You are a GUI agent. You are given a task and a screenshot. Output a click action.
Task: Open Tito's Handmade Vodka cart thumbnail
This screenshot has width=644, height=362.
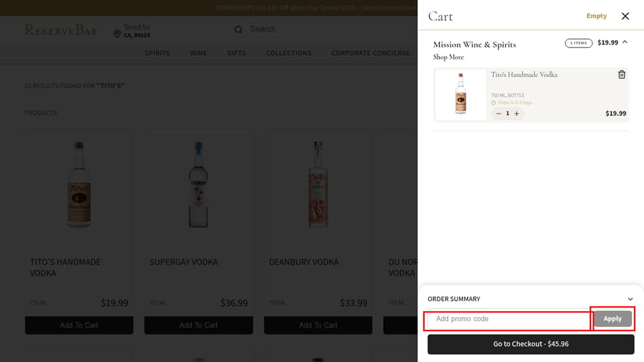[x=460, y=95]
